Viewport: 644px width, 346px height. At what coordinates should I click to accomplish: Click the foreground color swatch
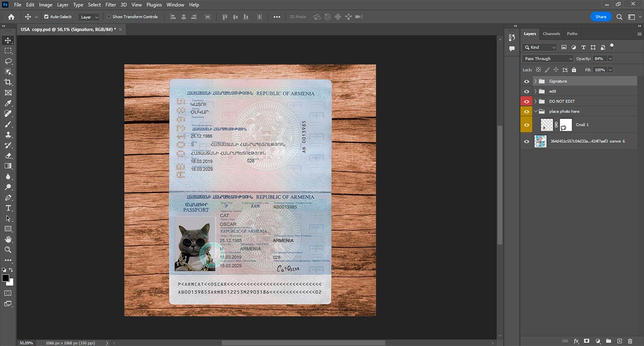pyautogui.click(x=5, y=278)
